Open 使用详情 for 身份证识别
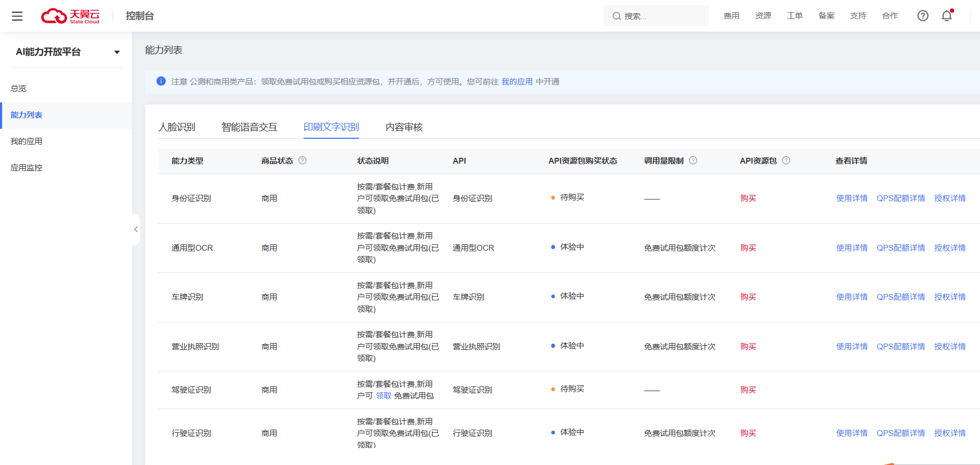This screenshot has height=465, width=980. 852,198
